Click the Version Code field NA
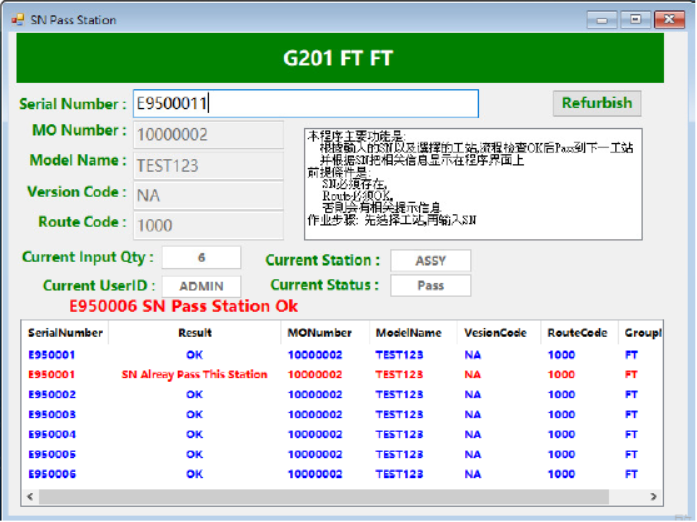Screen dimensions: 697x522 click(x=208, y=195)
